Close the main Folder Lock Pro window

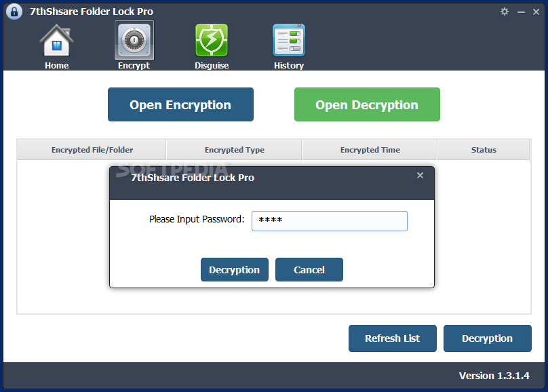point(536,12)
